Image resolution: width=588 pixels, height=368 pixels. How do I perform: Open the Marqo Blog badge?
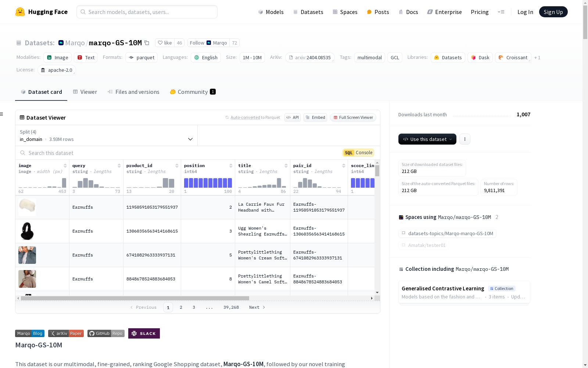tap(30, 333)
